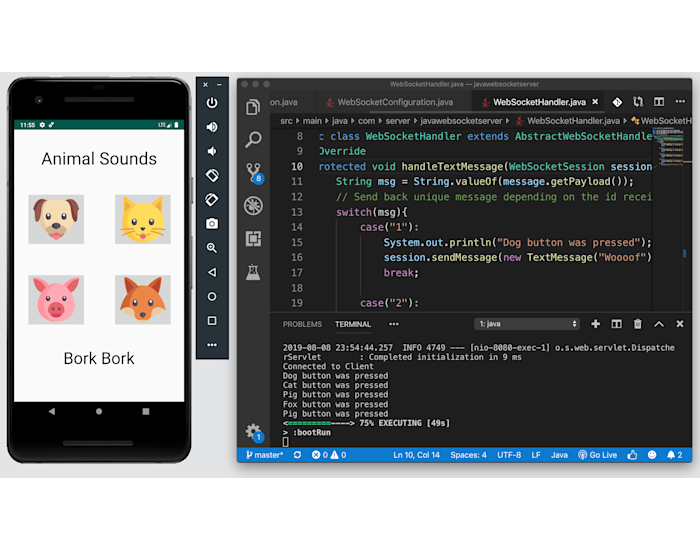Take an emulator screenshot with camera icon

pos(212,223)
